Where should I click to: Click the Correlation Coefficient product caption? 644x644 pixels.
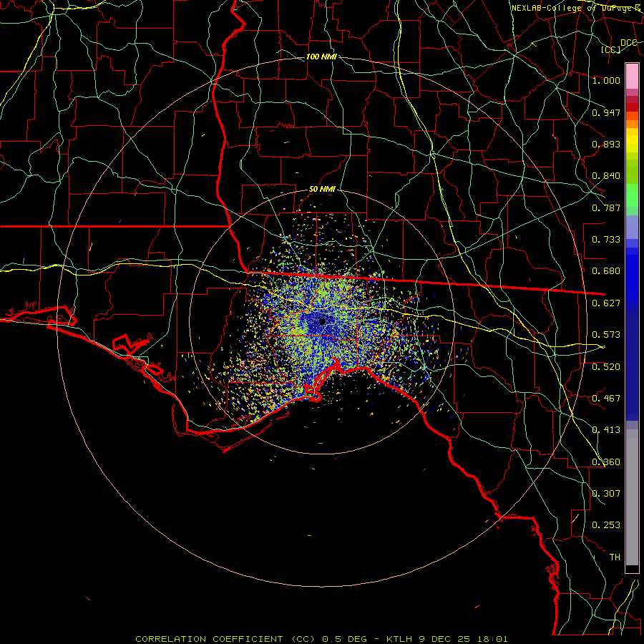coord(321,639)
